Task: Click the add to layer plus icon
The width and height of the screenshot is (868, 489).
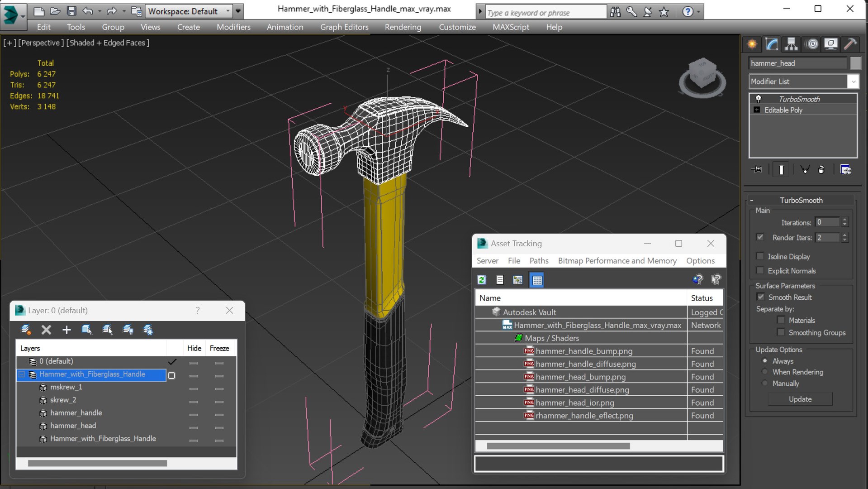Action: tap(66, 330)
